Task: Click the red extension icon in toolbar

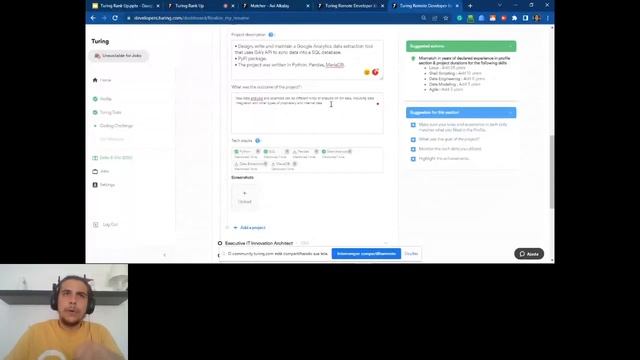Action: tap(503, 18)
